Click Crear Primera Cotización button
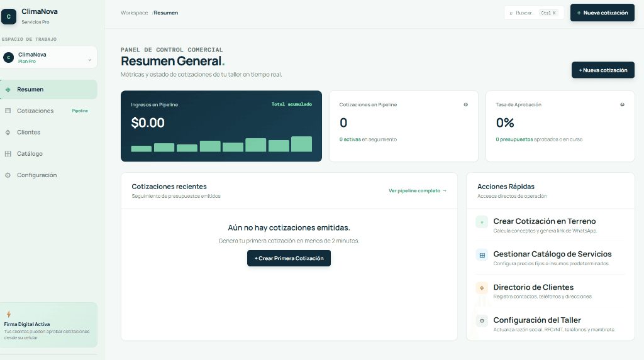 click(x=289, y=258)
